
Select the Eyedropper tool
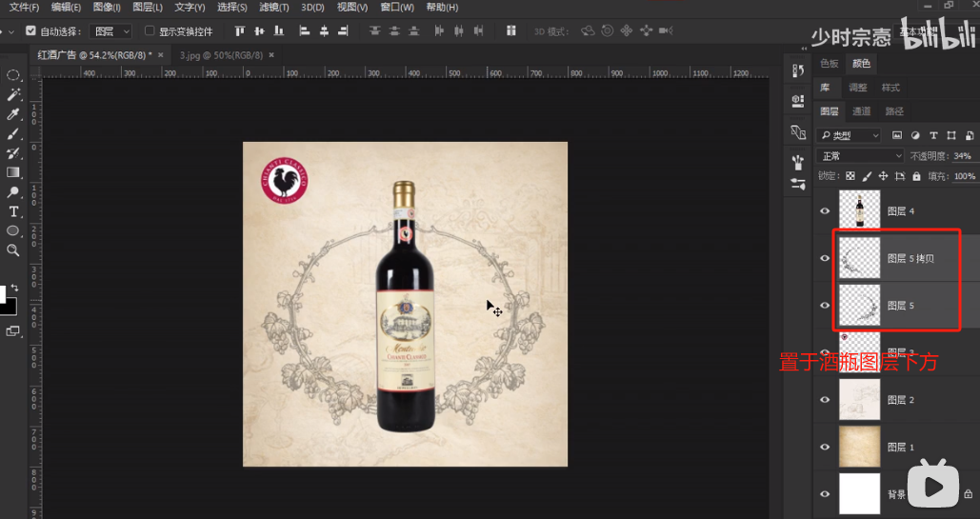point(13,114)
